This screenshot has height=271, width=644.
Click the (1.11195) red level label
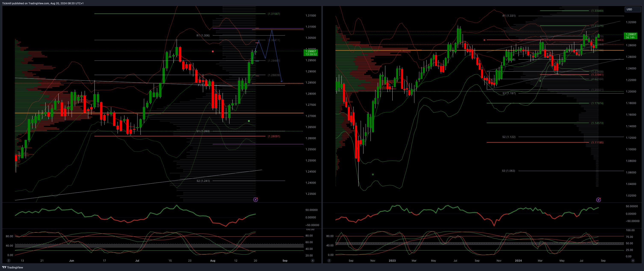click(x=597, y=142)
